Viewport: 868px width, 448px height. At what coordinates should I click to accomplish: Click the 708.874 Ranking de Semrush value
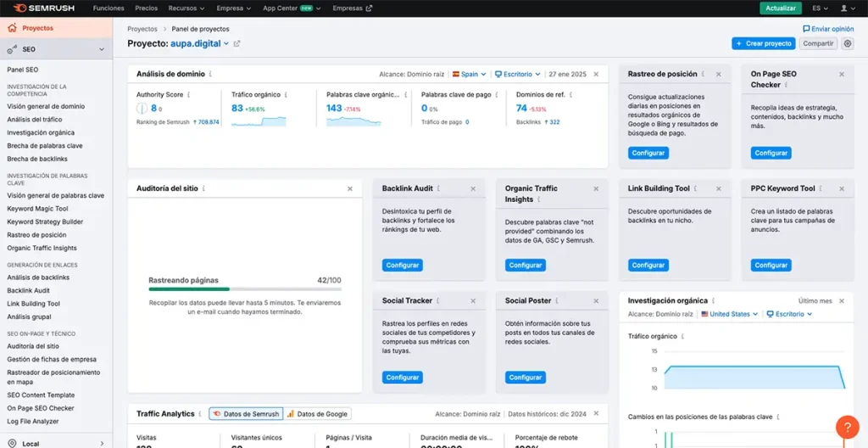click(x=209, y=122)
